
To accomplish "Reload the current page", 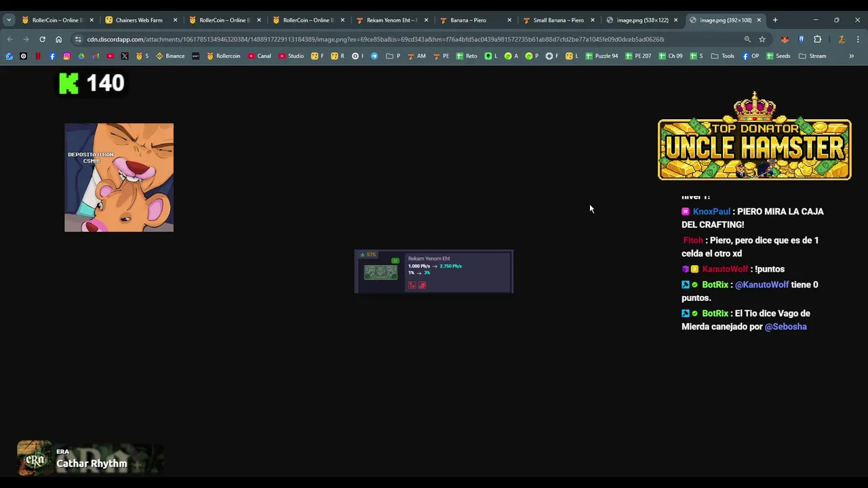I will (42, 39).
